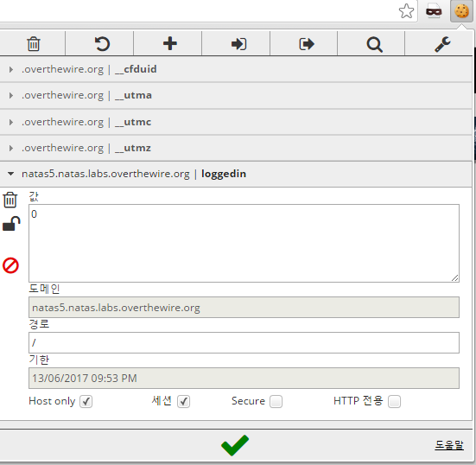Expand the __utmz cookie row
Viewport: 476px width, 465px height.
pos(236,148)
